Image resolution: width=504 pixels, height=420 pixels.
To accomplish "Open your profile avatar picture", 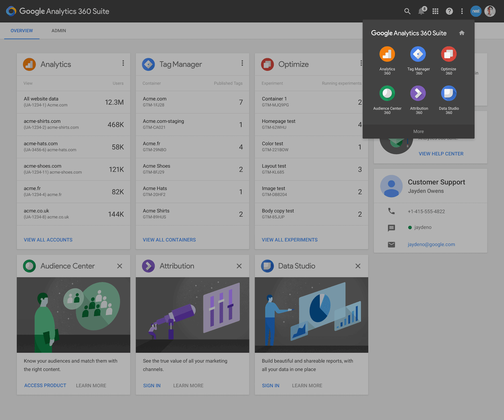I will tap(490, 11).
